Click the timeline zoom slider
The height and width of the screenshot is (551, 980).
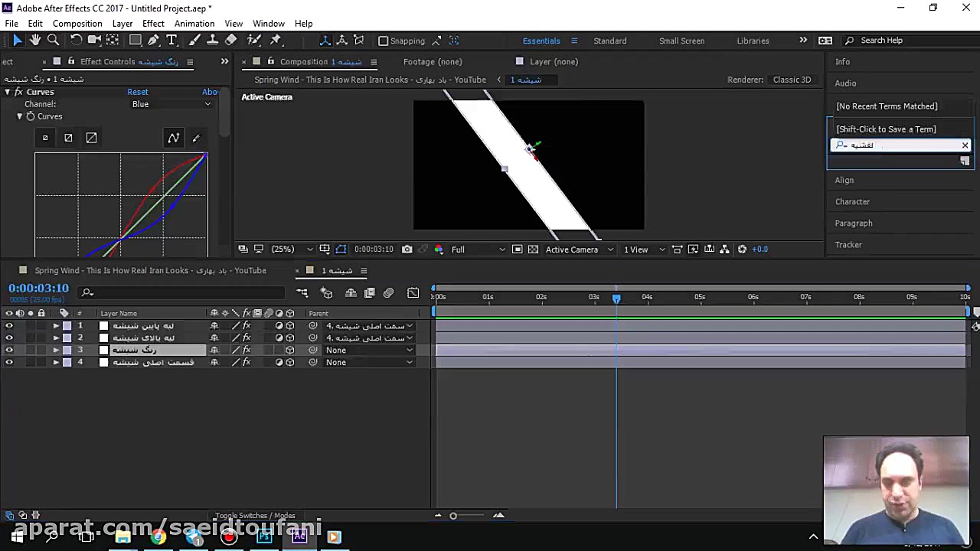tap(453, 516)
